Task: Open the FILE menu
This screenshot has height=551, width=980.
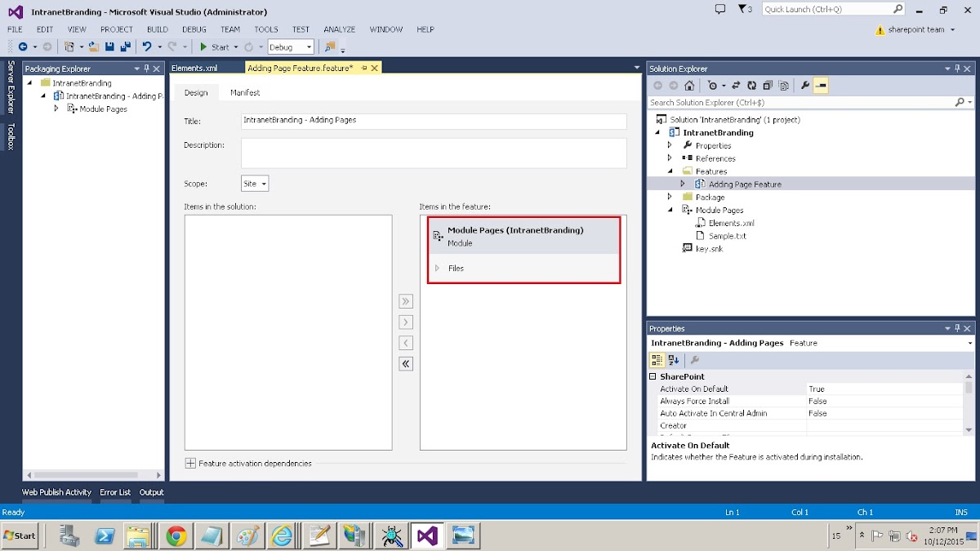Action: coord(15,29)
